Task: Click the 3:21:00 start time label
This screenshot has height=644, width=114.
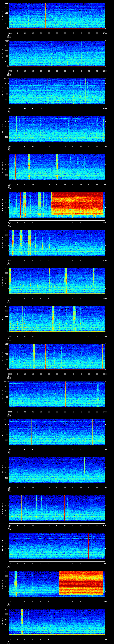Action: point(9,223)
